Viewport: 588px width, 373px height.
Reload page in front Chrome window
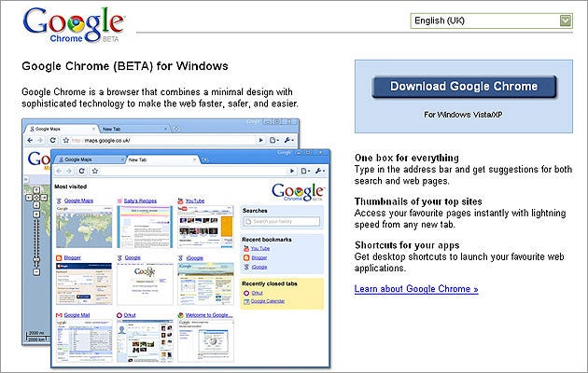(82, 171)
